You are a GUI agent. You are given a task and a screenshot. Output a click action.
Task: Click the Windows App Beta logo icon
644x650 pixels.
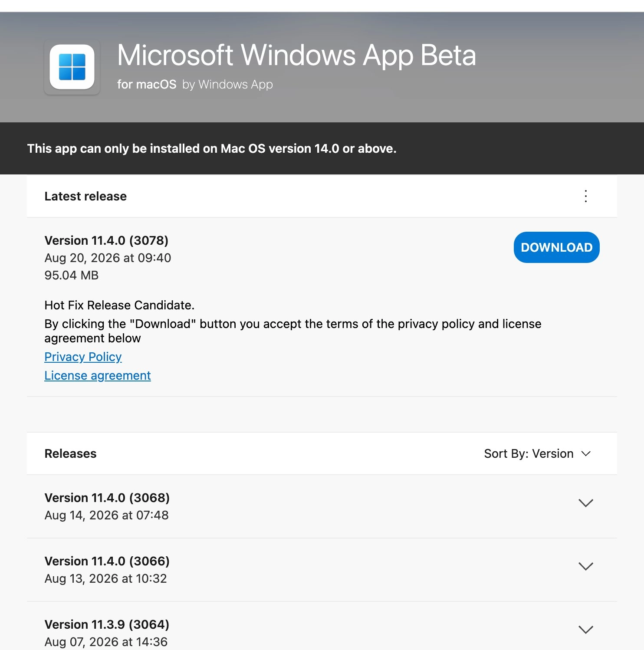pos(72,67)
